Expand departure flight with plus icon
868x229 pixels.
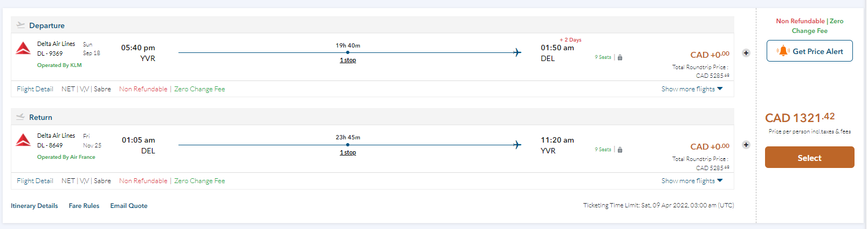[746, 53]
